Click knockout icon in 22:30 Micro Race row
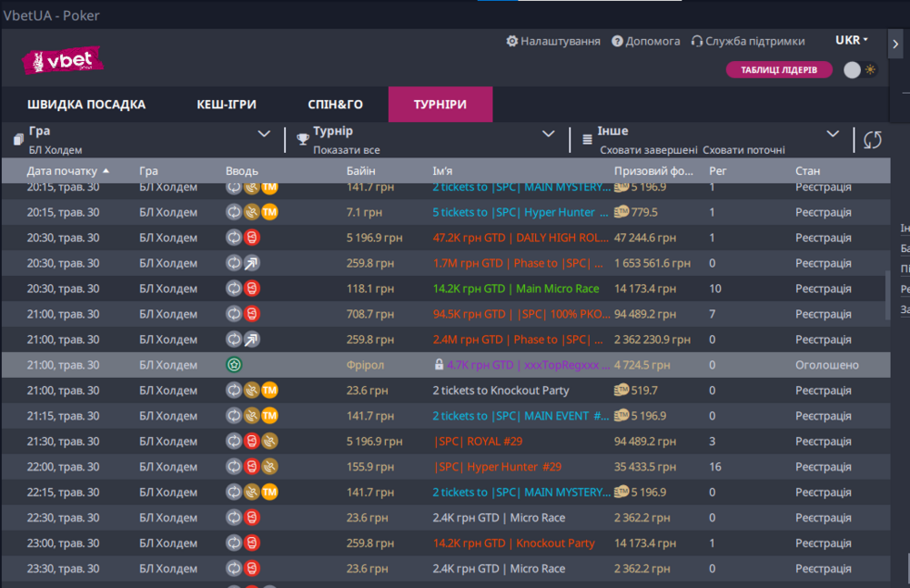Image resolution: width=910 pixels, height=588 pixels. pos(252,518)
